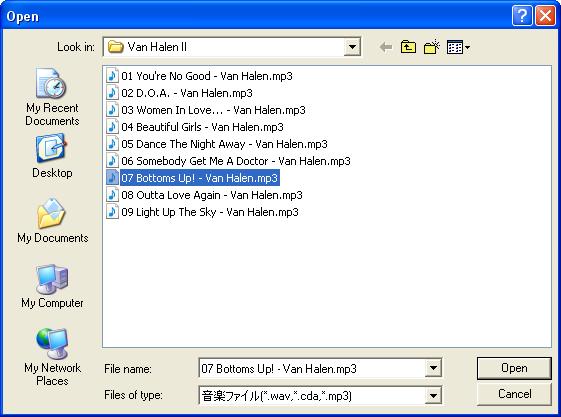This screenshot has width=561, height=417.
Task: Click inside the File name text field
Action: (312, 368)
